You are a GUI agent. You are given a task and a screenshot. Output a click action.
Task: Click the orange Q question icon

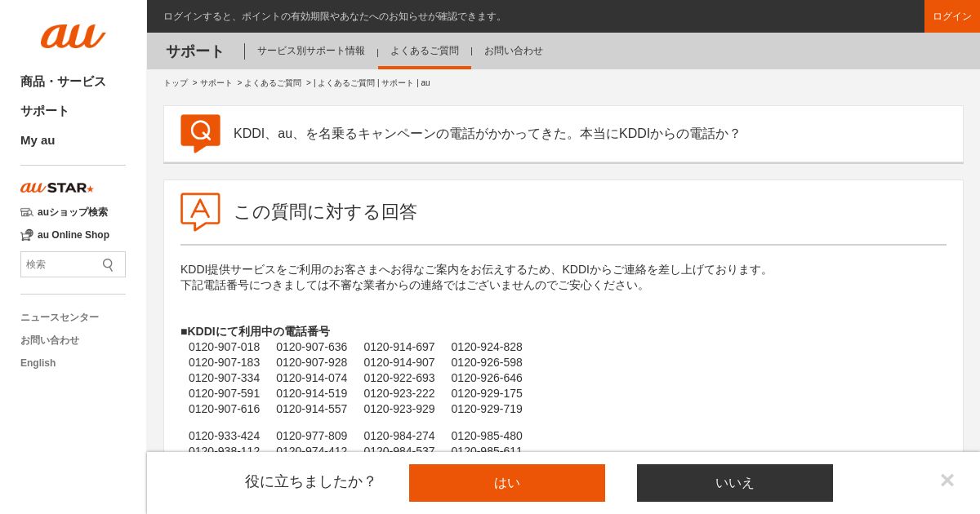[200, 133]
